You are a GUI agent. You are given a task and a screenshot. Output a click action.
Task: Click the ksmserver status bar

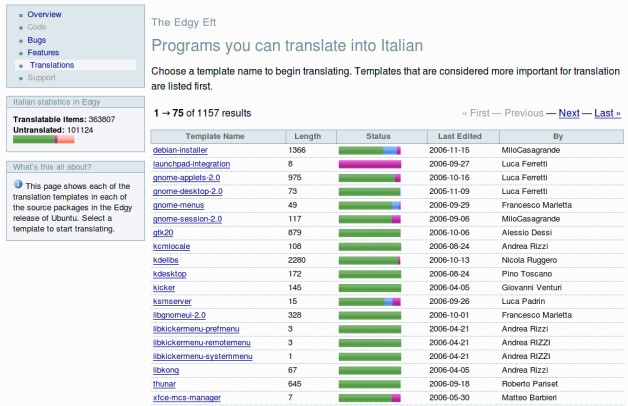[x=370, y=301]
